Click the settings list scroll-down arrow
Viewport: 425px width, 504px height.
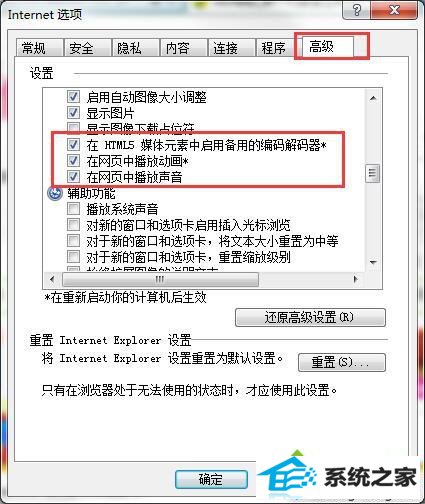click(373, 262)
